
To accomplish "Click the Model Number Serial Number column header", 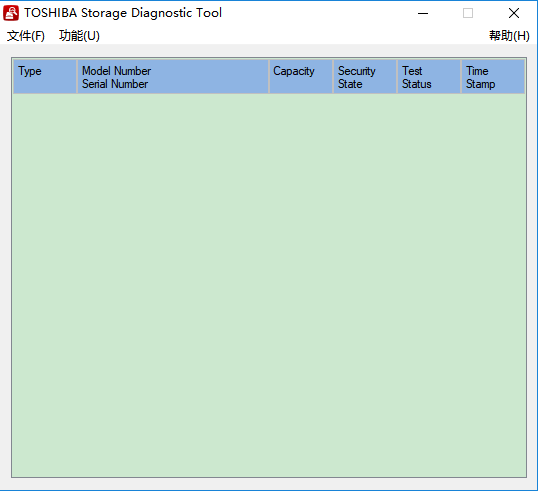I will (x=173, y=77).
